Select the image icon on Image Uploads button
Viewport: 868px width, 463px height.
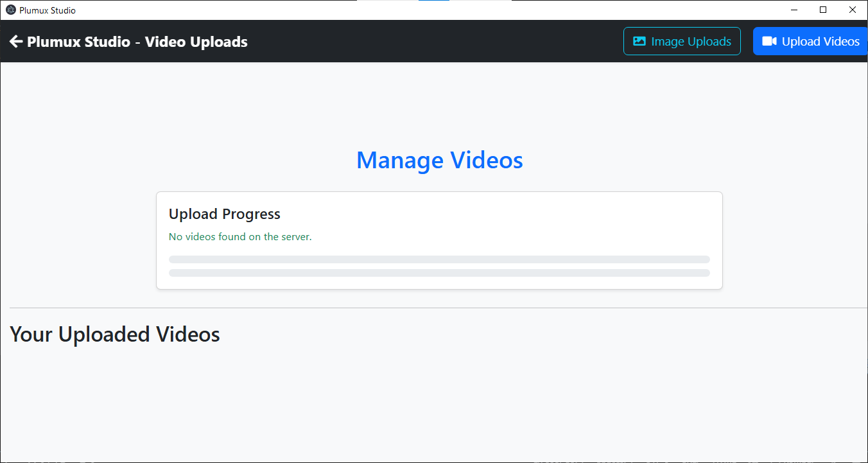[639, 41]
